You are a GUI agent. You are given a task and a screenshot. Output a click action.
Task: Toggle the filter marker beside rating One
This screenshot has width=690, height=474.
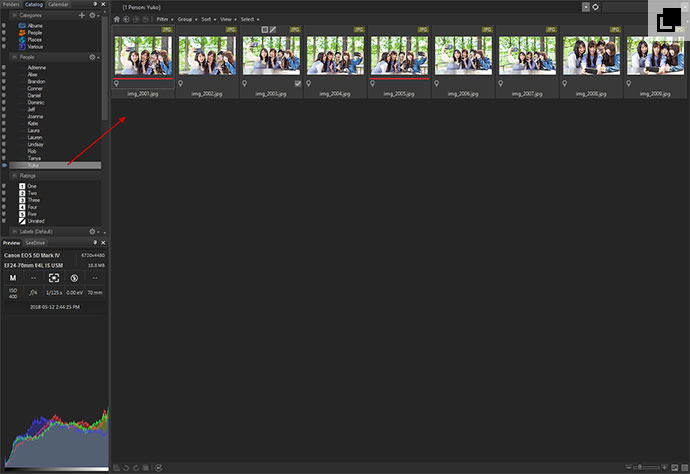tap(4, 186)
